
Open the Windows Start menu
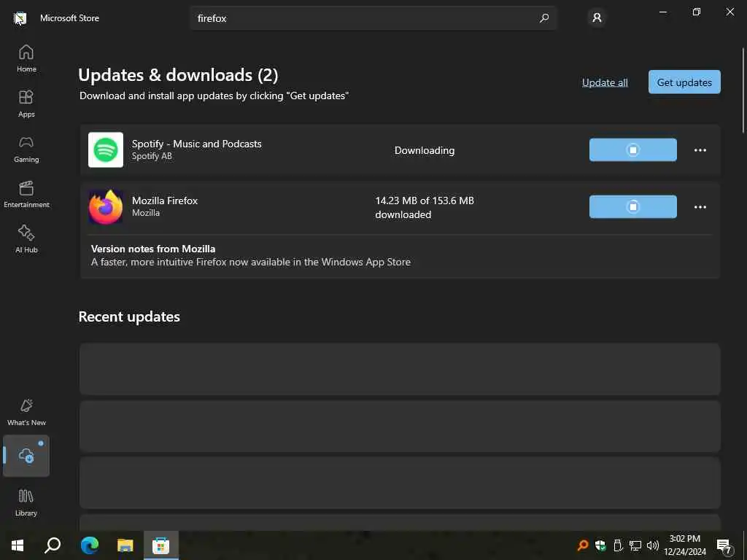18,545
